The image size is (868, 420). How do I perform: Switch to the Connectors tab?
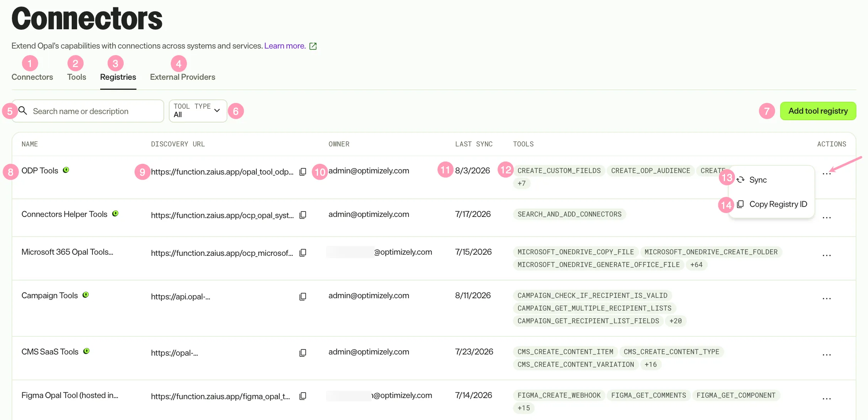click(x=32, y=77)
